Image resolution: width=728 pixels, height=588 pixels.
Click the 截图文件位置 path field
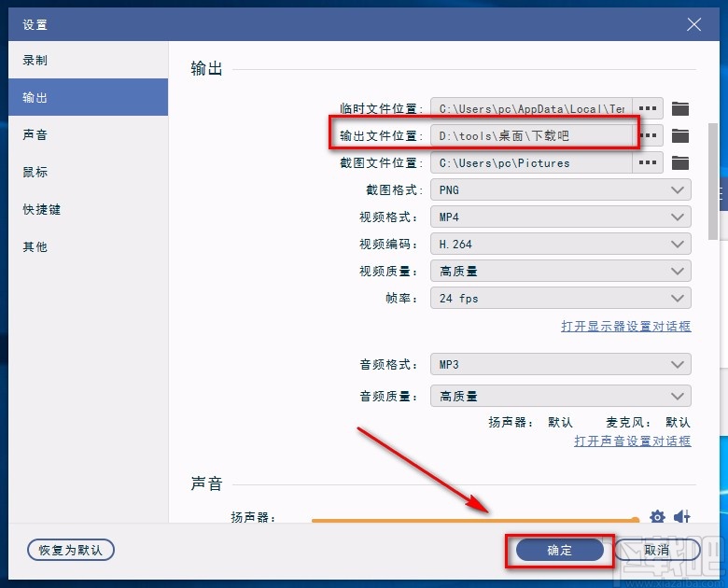(531, 162)
